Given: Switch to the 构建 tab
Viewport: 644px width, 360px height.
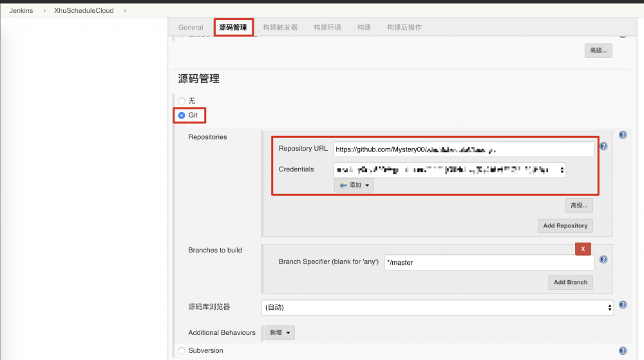Looking at the screenshot, I should [364, 28].
